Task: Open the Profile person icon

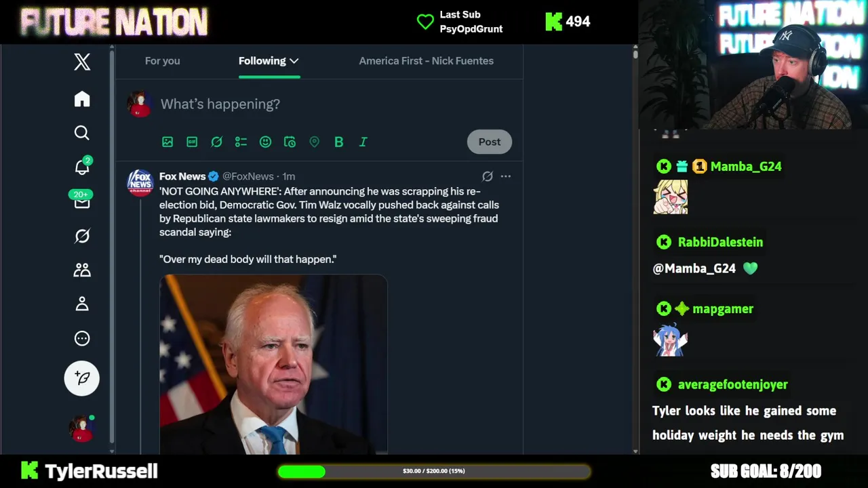Action: pyautogui.click(x=82, y=304)
